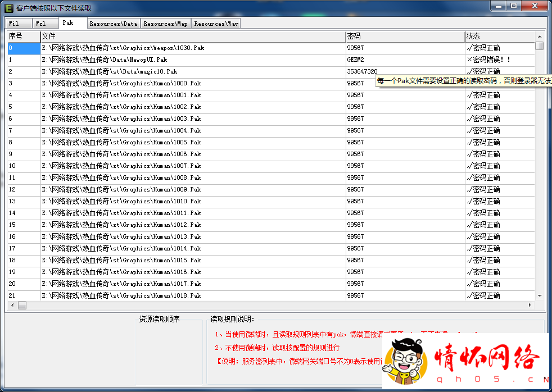Click the 密码 column header
Image resolution: width=552 pixels, height=392 pixels.
pyautogui.click(x=405, y=36)
